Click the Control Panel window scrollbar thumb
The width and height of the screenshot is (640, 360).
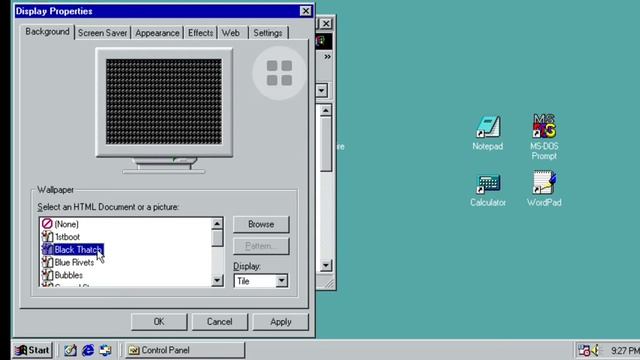coord(326,144)
